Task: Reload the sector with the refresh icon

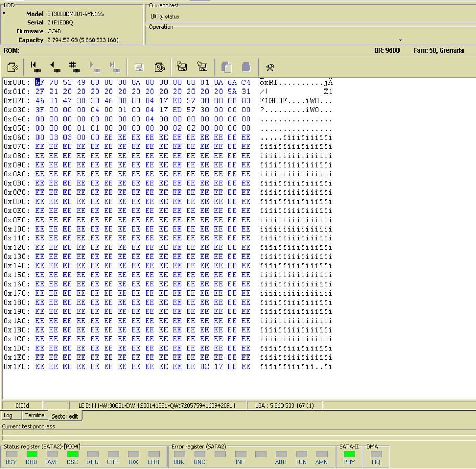Action: click(159, 67)
